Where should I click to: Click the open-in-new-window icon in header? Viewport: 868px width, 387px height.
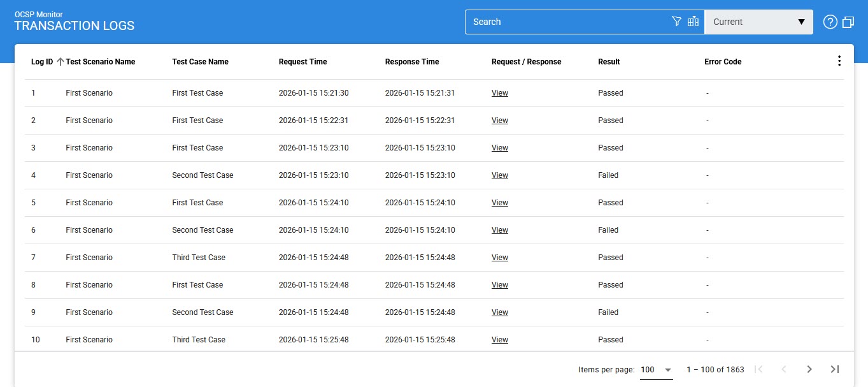(848, 22)
